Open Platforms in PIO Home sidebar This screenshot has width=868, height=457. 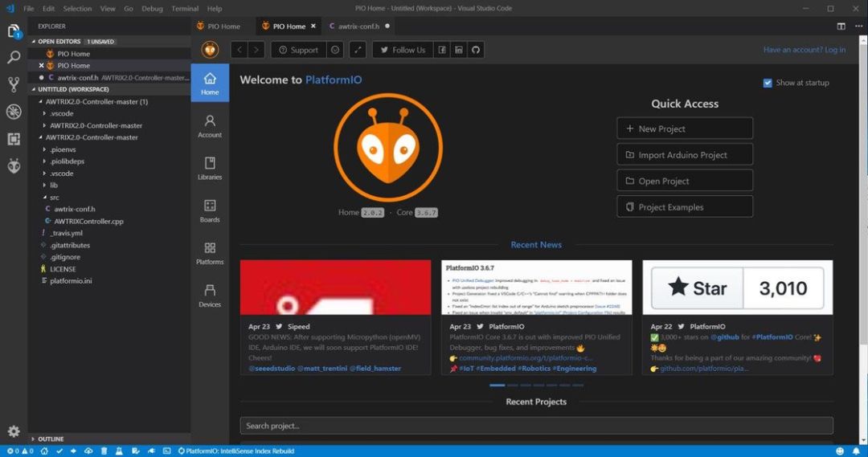pyautogui.click(x=210, y=253)
